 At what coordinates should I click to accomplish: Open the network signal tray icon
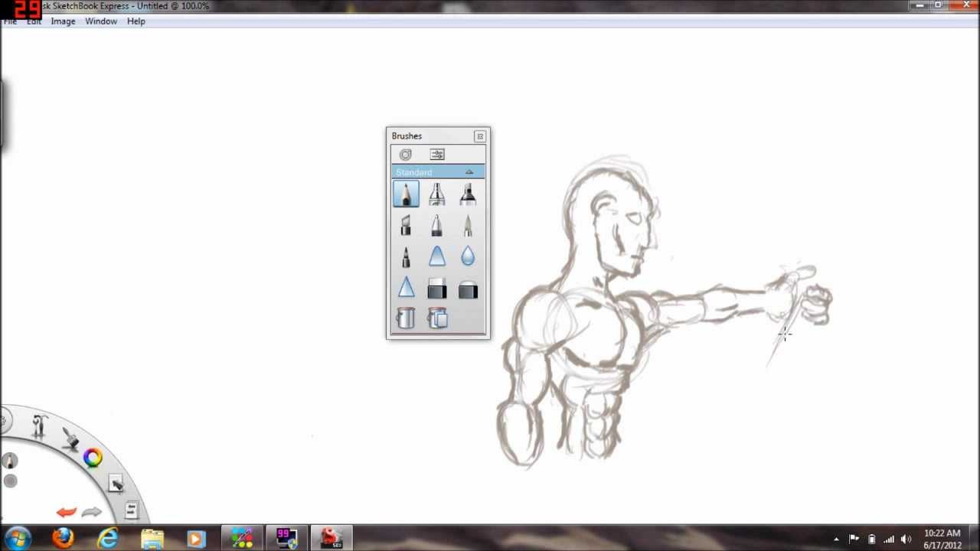(889, 539)
